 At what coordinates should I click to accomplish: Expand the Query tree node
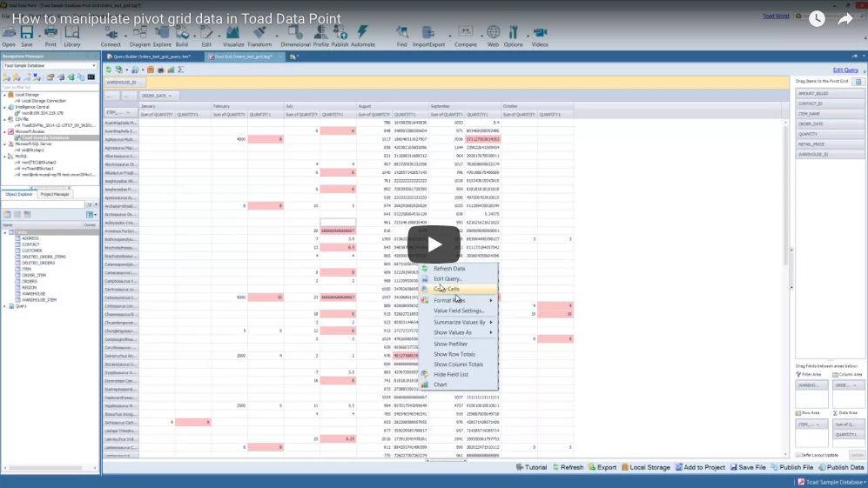coord(5,306)
